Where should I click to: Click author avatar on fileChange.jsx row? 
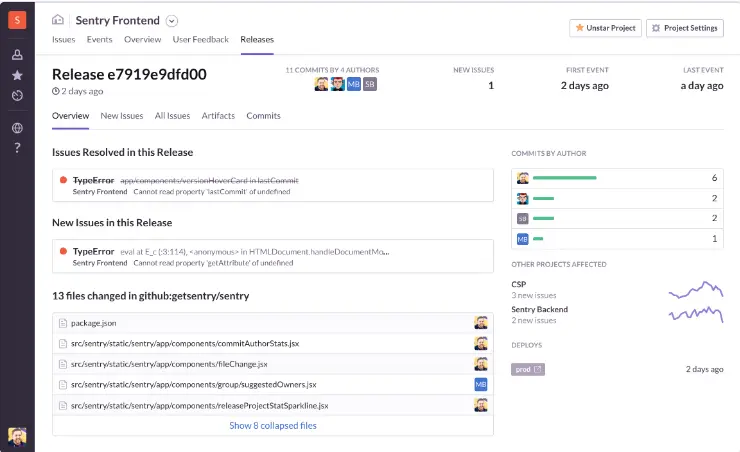pyautogui.click(x=481, y=364)
